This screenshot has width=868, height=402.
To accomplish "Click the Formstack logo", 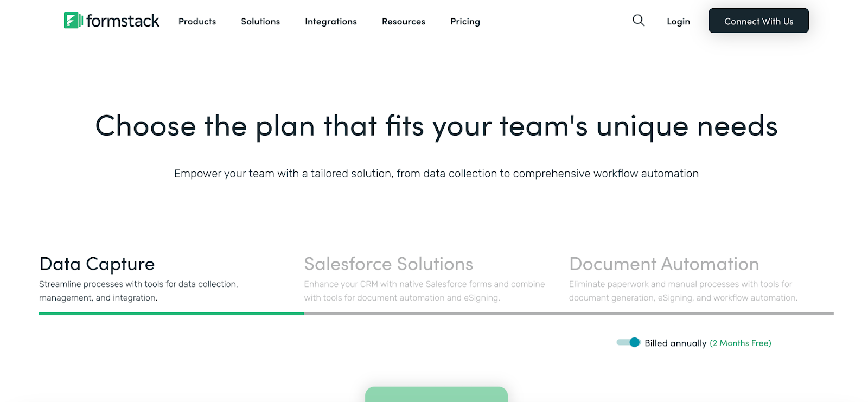I will tap(112, 21).
